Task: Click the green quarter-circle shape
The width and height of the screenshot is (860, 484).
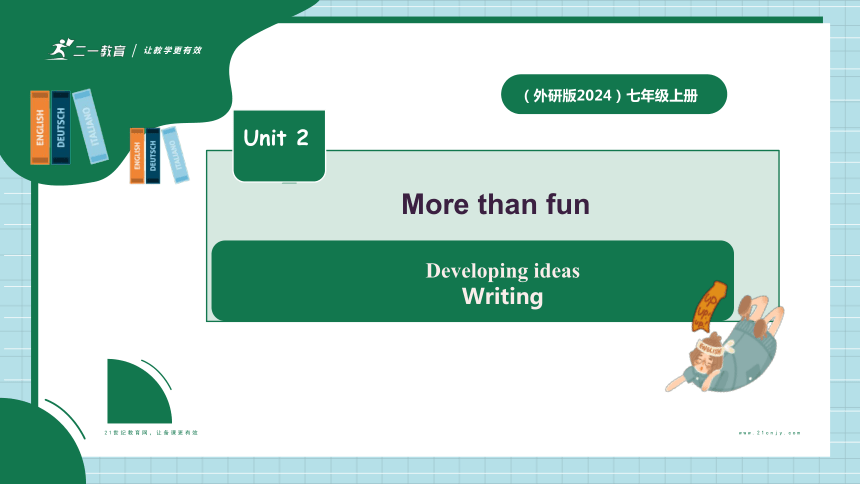Action: click(x=139, y=391)
